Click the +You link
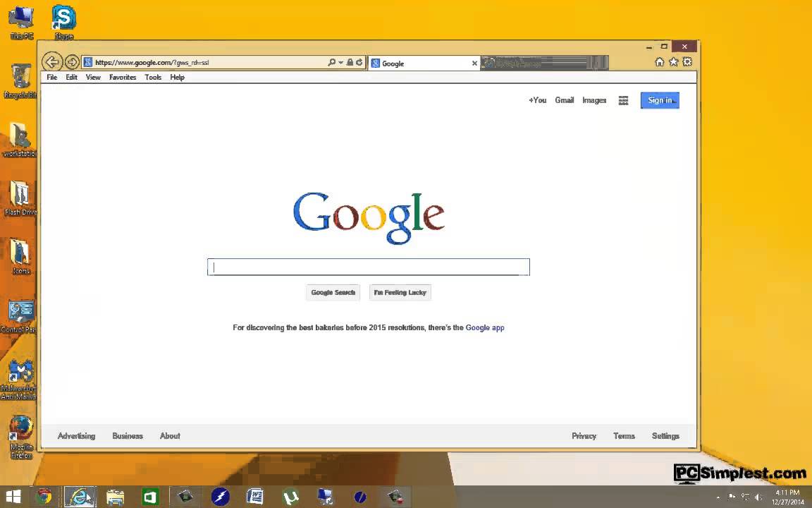 click(x=537, y=100)
